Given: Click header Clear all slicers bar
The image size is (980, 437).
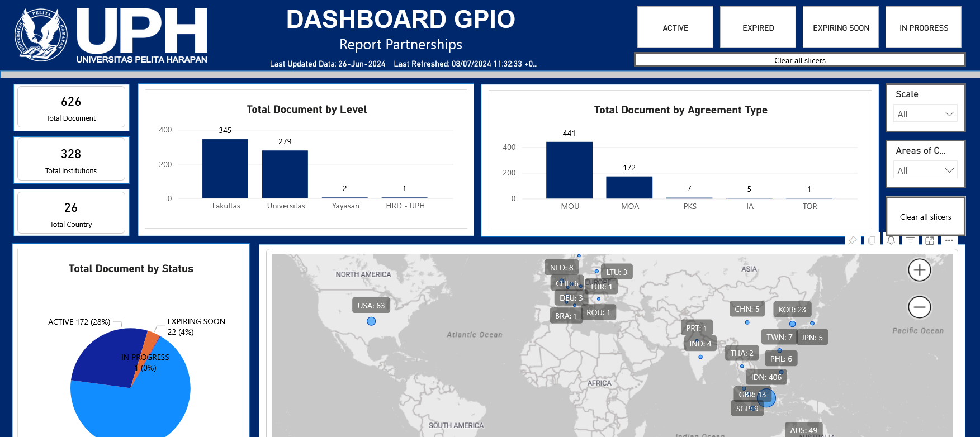Looking at the screenshot, I should (800, 60).
